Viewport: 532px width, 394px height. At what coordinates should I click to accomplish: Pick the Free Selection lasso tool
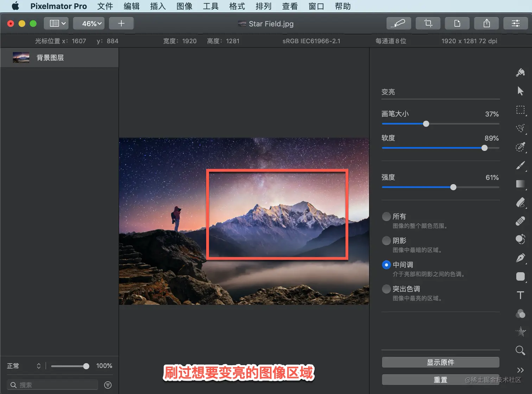coord(520,128)
